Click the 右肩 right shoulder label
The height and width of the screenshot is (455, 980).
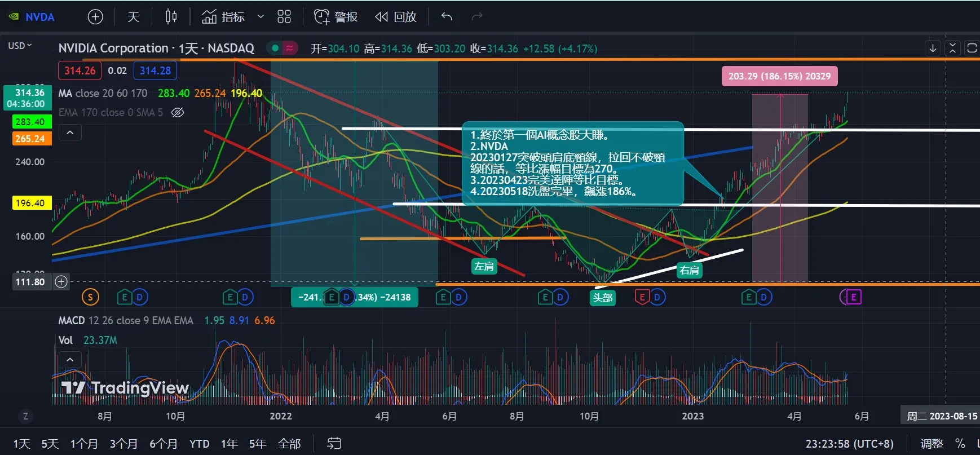(689, 270)
